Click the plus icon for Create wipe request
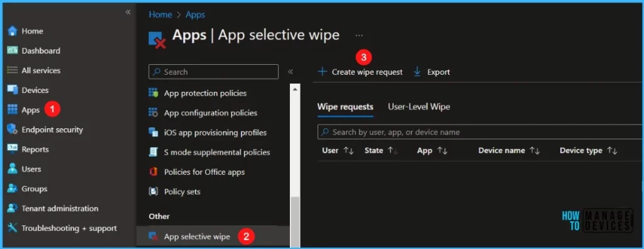Viewport: 644px width, 249px height. point(323,72)
